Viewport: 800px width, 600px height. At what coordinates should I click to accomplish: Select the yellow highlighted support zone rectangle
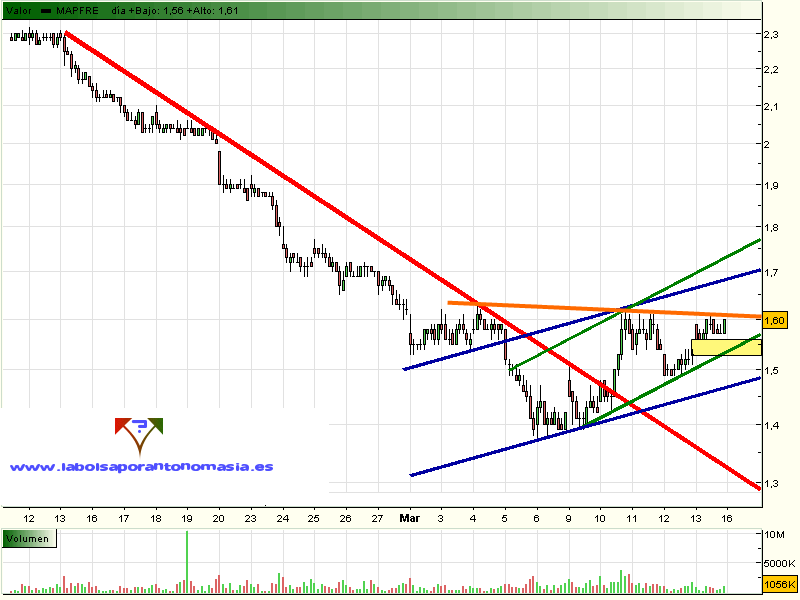pyautogui.click(x=727, y=347)
